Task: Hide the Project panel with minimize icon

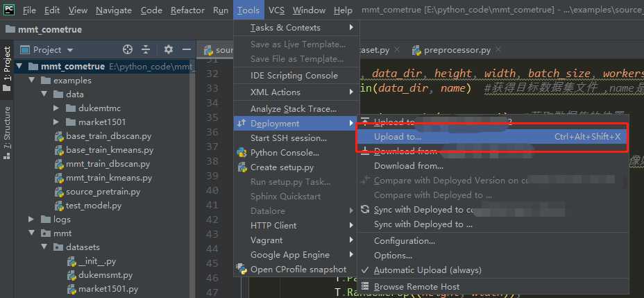Action: click(186, 50)
